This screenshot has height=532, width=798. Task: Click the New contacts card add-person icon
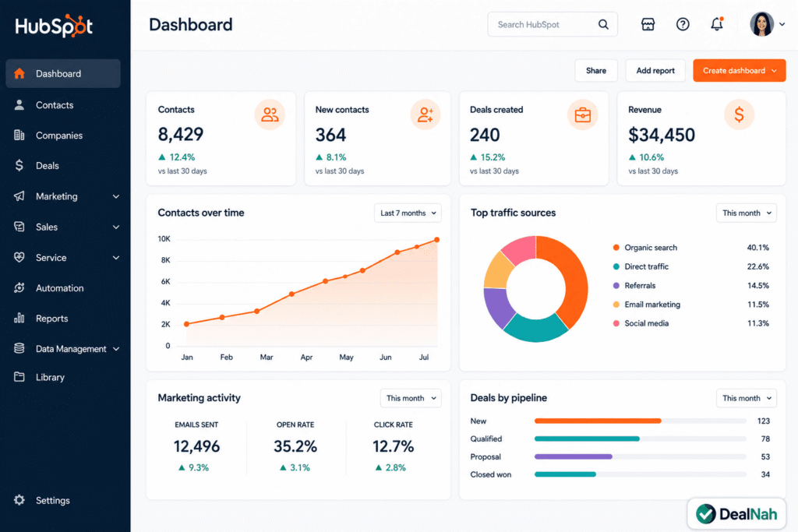point(425,115)
